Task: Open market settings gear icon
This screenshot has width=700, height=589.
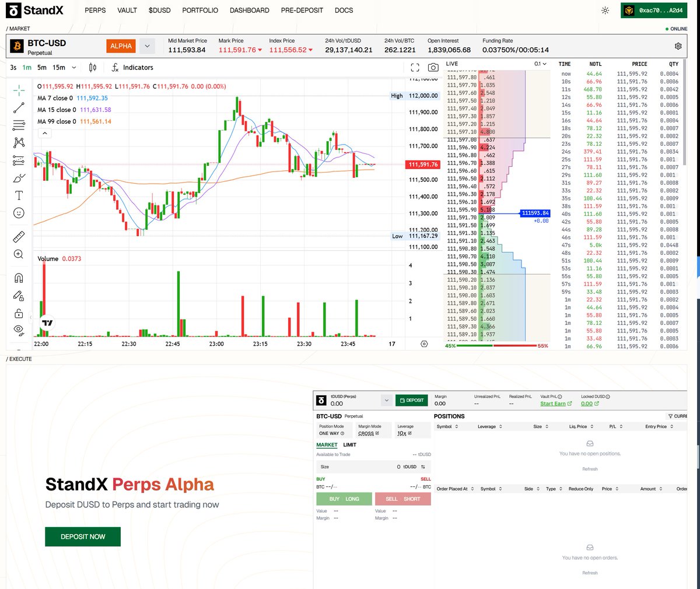Action: click(x=678, y=46)
